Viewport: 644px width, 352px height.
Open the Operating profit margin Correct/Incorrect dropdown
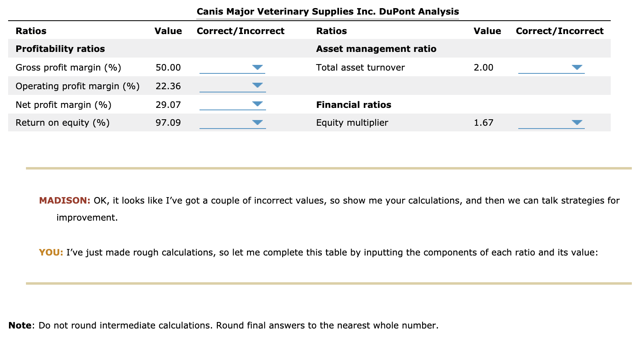[x=232, y=86]
